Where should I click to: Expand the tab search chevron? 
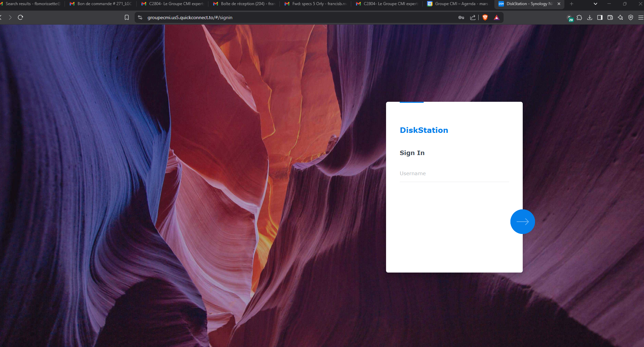pyautogui.click(x=595, y=4)
